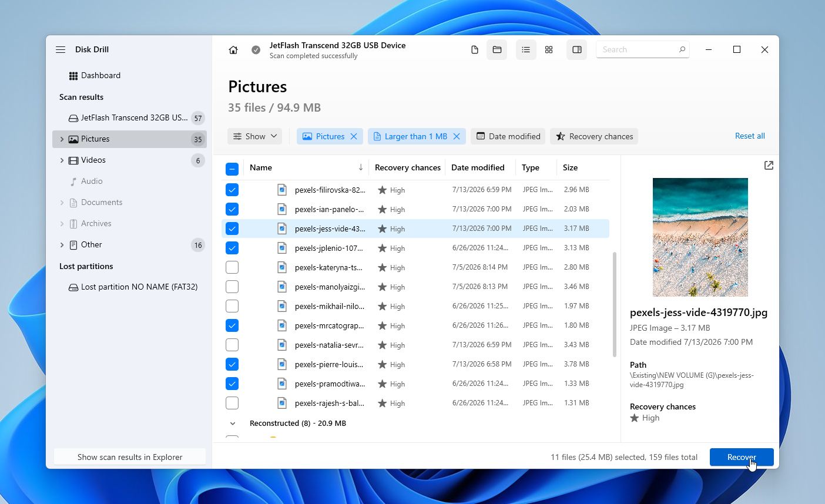Collapse the Reconstructed (8) group
The width and height of the screenshot is (825, 504).
(x=233, y=424)
